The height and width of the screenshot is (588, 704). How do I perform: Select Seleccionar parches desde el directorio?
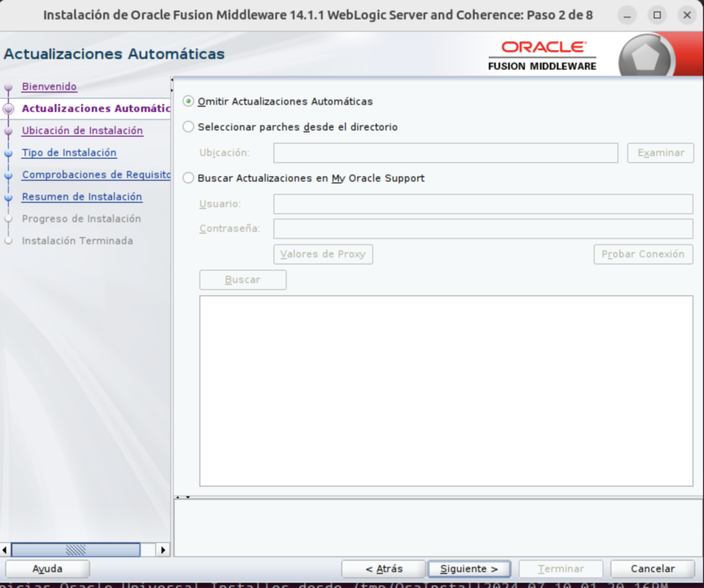188,127
